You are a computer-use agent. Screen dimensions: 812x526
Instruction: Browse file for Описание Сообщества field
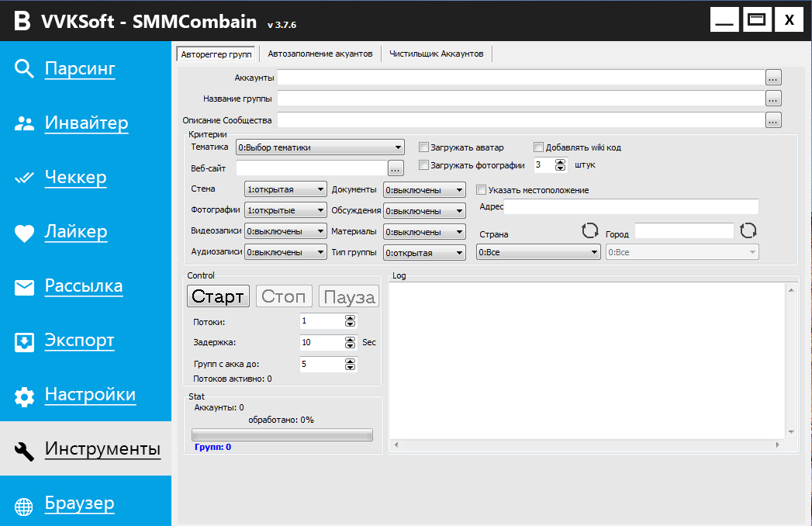point(773,120)
